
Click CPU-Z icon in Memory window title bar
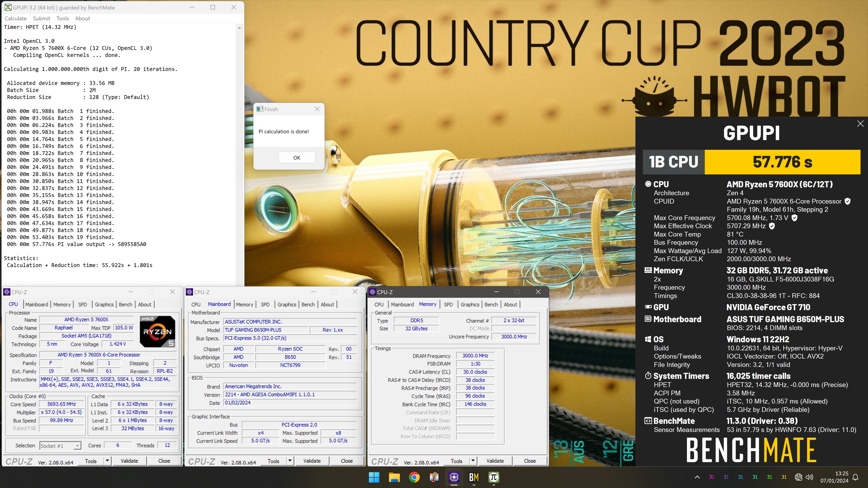[x=373, y=292]
